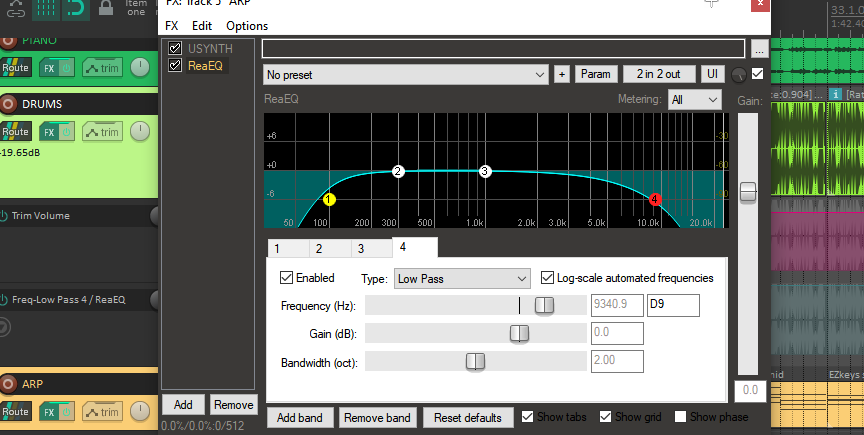864x435 pixels.
Task: Bypass FX on the ARP track
Action: click(x=66, y=412)
